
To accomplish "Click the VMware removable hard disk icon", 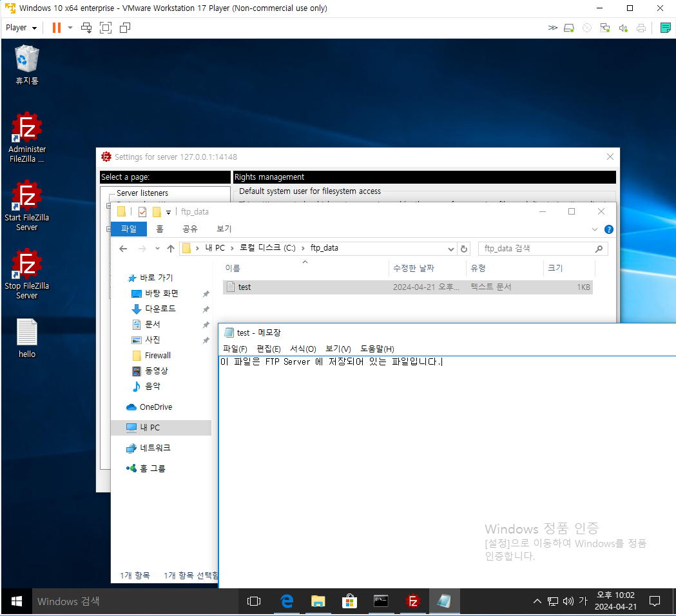I will pyautogui.click(x=569, y=28).
